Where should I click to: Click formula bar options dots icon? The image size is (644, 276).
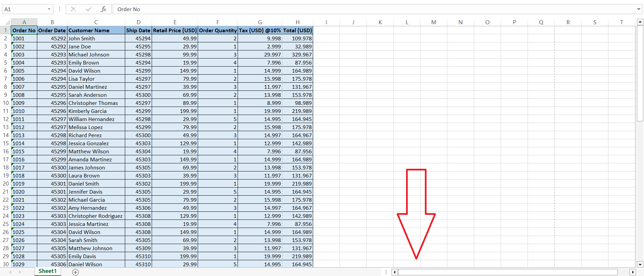coord(59,9)
